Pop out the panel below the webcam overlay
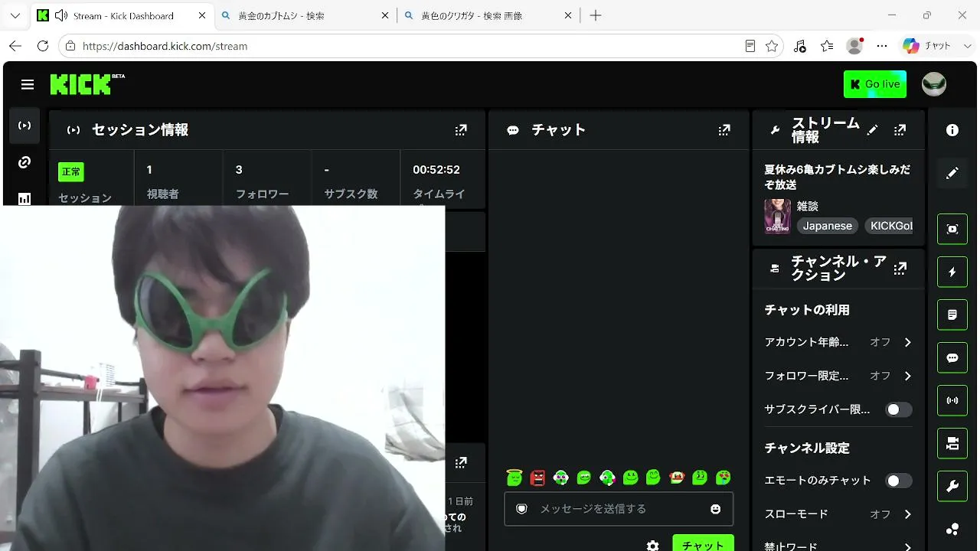The image size is (980, 551). pyautogui.click(x=461, y=463)
